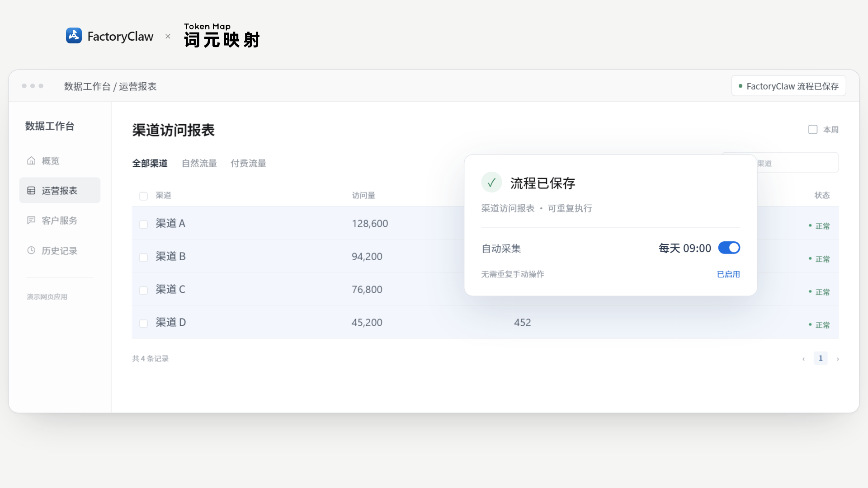Click the green checkmark icon in popup
The image size is (868, 488).
(x=491, y=183)
